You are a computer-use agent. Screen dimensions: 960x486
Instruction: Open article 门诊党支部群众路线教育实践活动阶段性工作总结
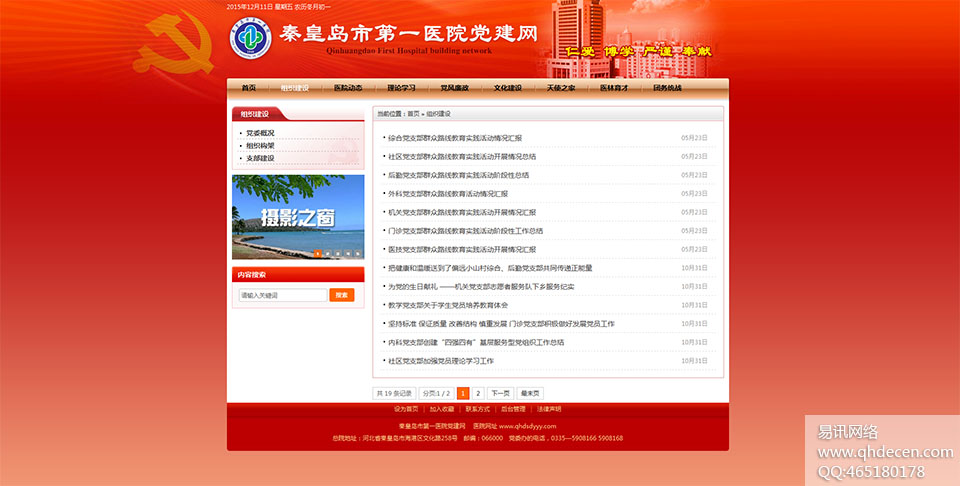tap(465, 231)
